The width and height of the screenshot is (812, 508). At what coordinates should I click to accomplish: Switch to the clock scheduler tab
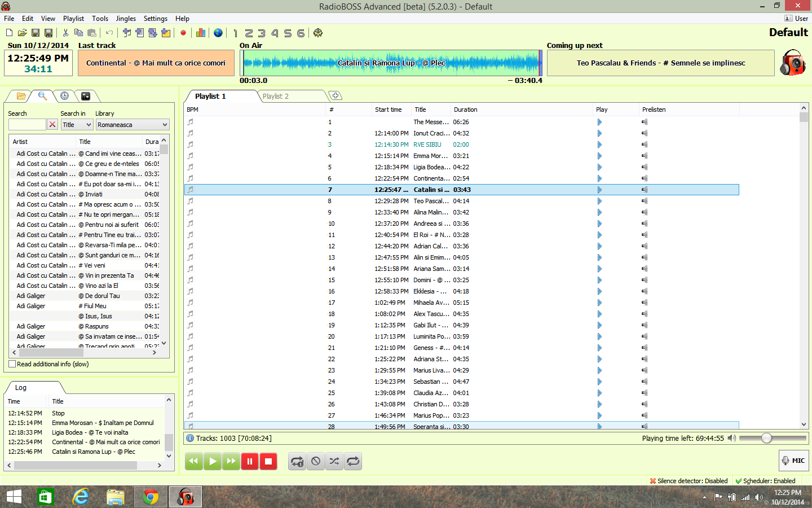click(64, 96)
